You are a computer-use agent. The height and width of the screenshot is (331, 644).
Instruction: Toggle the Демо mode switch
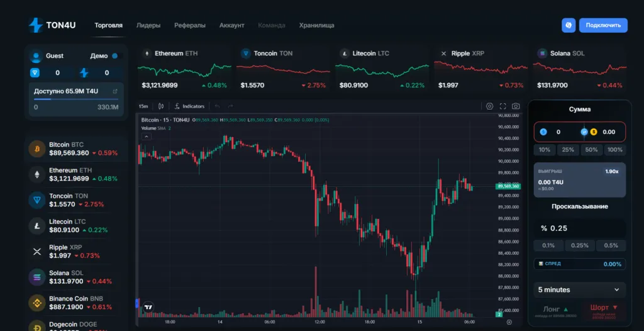[116, 56]
